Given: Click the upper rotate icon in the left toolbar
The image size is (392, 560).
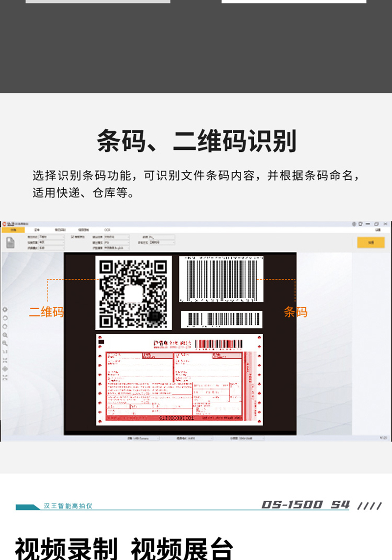Looking at the screenshot, I should (5, 318).
